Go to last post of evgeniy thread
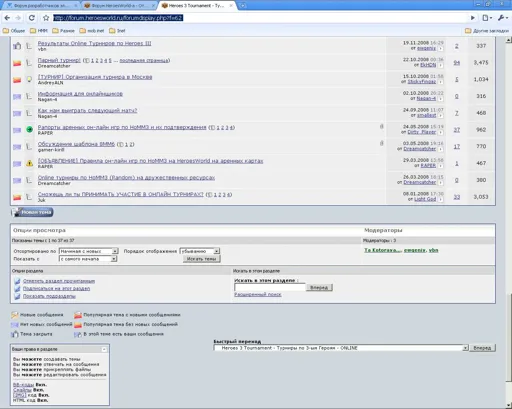 click(440, 49)
